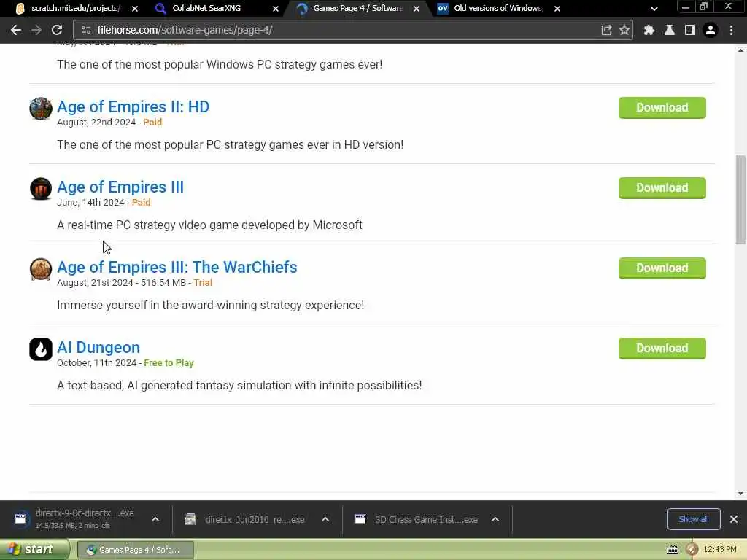Image resolution: width=747 pixels, height=560 pixels.
Task: Download Age of Empires II: HD
Action: pos(662,108)
